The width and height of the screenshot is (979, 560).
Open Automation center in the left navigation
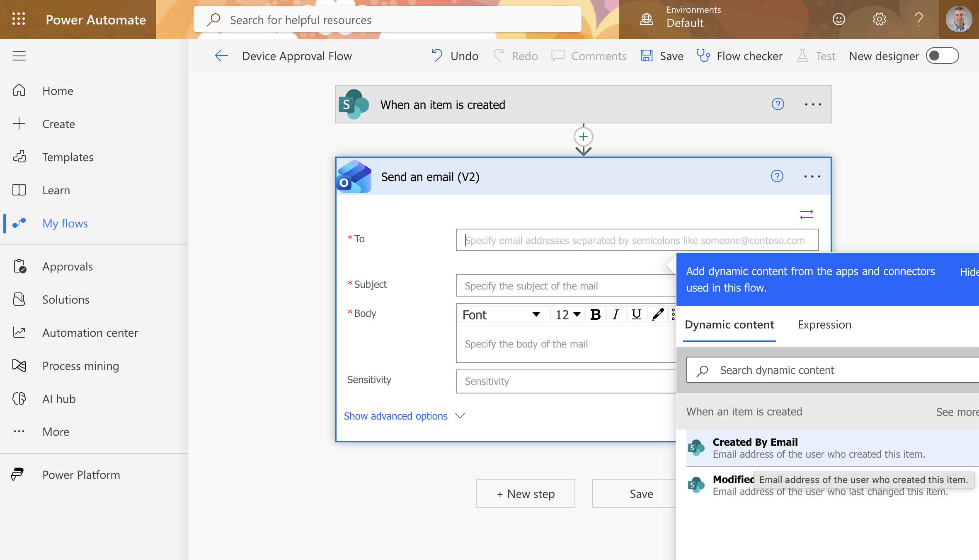click(x=90, y=333)
